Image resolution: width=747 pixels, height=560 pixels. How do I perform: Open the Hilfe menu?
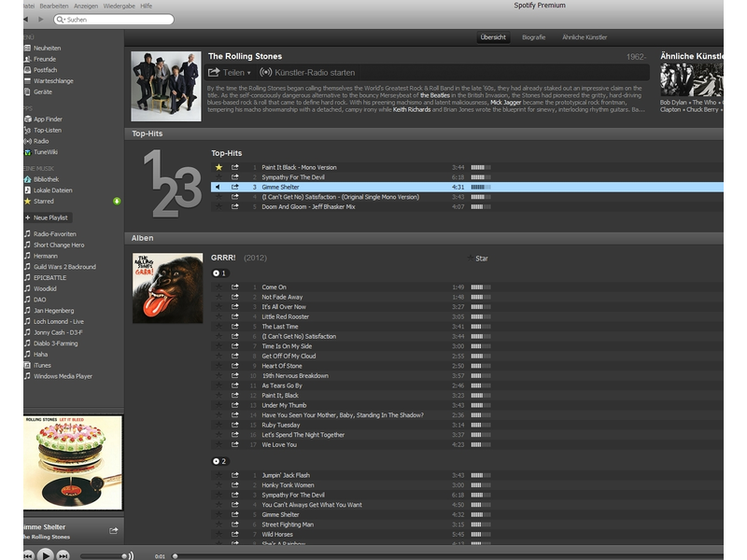point(147,6)
